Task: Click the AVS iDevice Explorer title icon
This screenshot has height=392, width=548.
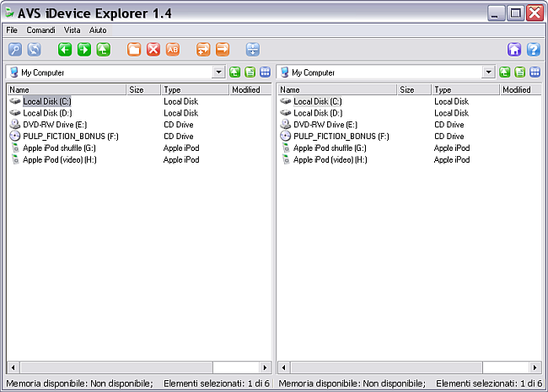Action: tap(9, 13)
